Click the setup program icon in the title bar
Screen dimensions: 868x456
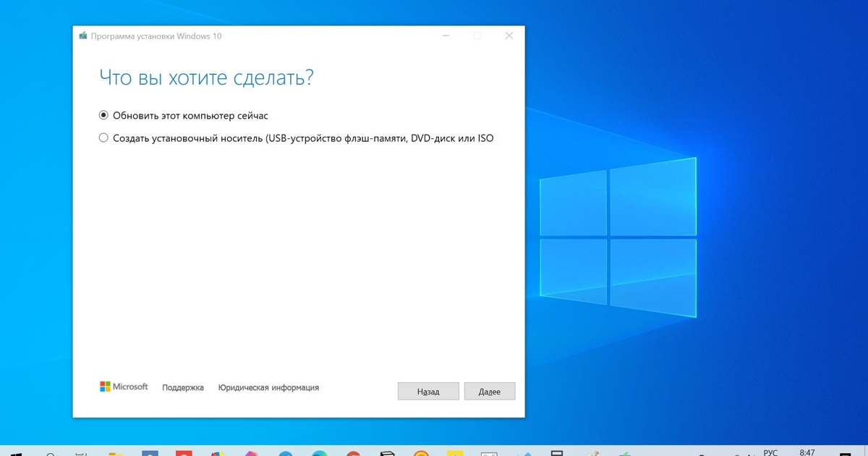tap(83, 35)
